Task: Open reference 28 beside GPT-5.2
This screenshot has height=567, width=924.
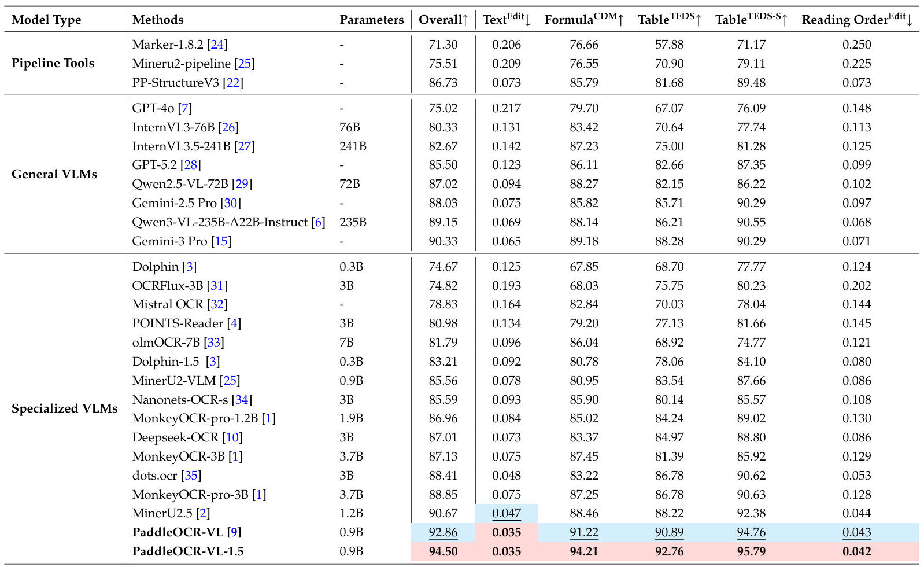Action: coord(191,165)
